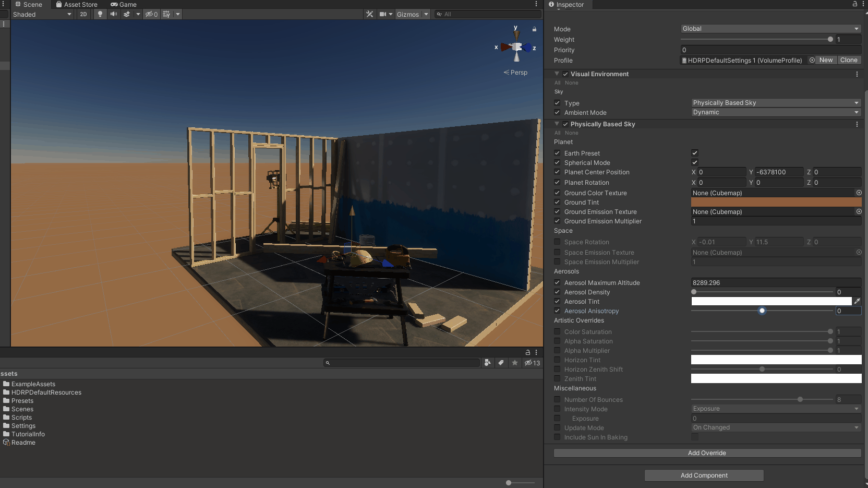868x488 pixels.
Task: Lock the Scene view rotation gizmo
Action: [x=534, y=29]
